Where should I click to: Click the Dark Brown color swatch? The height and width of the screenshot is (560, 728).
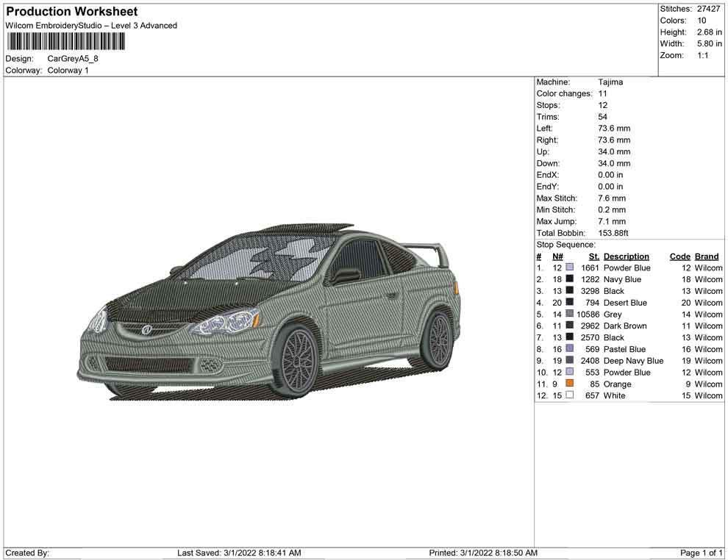click(570, 326)
